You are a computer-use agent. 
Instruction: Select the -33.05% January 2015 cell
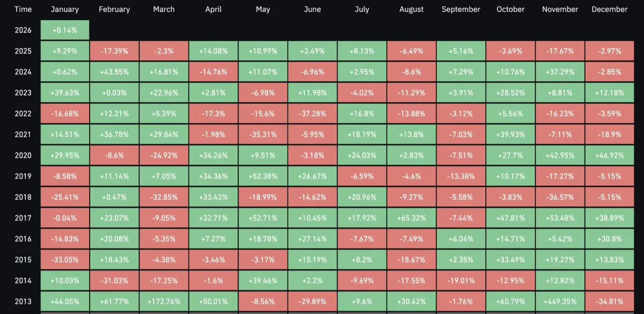(64, 259)
